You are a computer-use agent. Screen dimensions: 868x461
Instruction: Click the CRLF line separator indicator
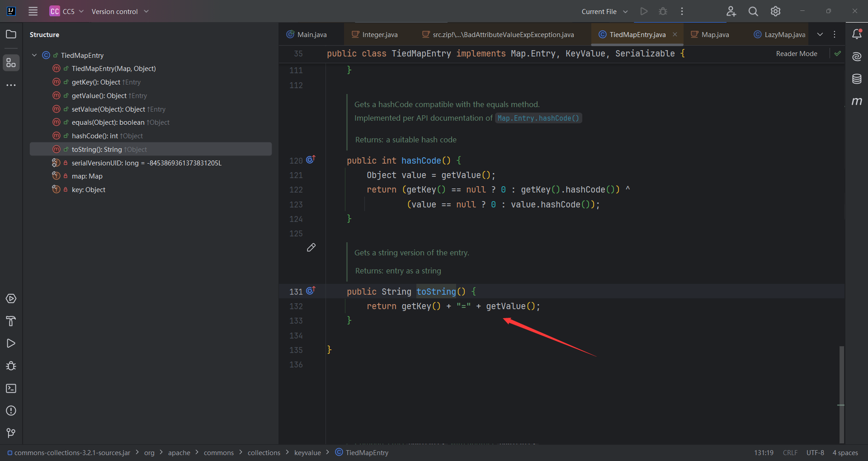click(790, 452)
